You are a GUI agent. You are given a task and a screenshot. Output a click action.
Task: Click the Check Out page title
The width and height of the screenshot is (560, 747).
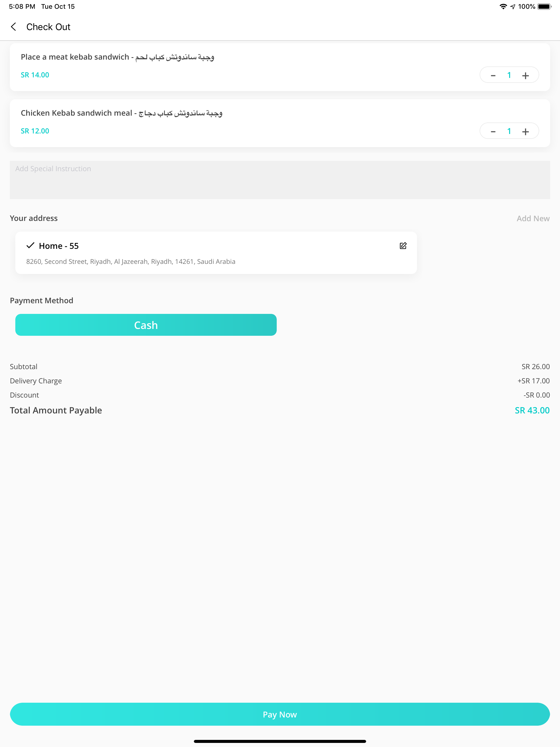[x=48, y=27]
